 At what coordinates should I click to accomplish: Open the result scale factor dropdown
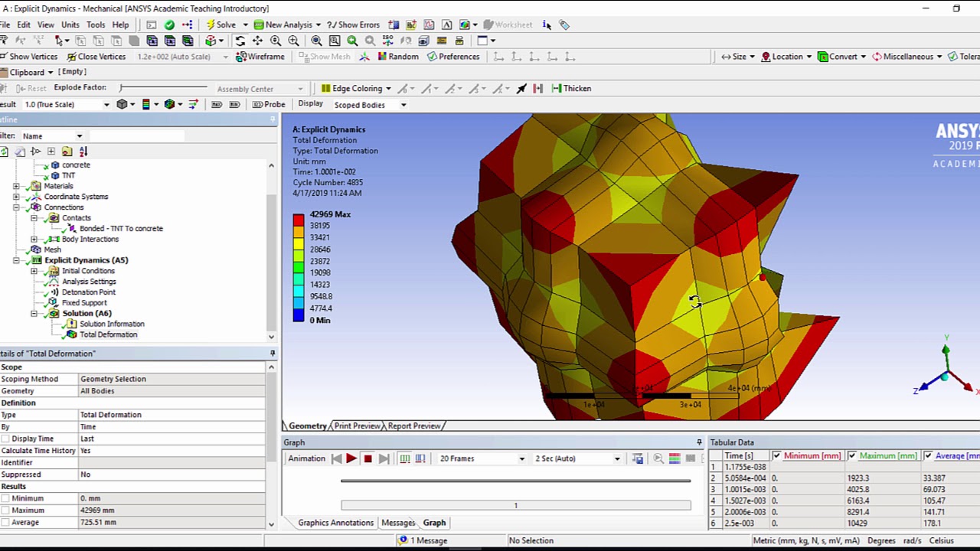(x=106, y=104)
